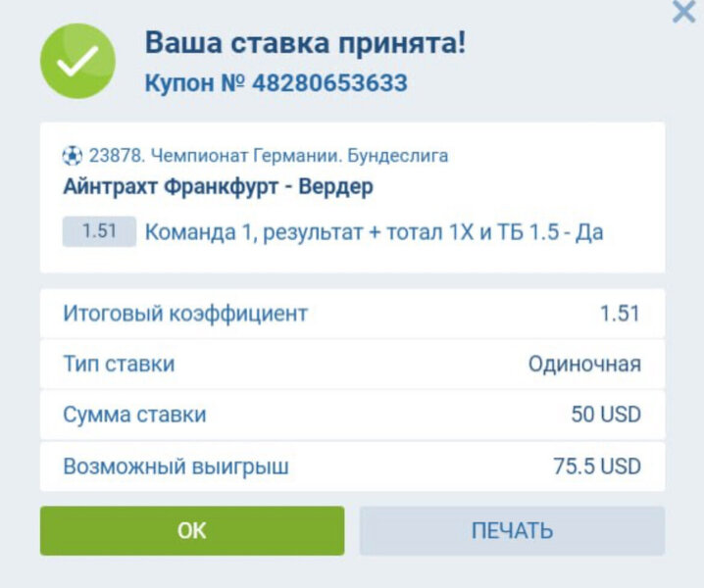Click the green checkmark success icon
The image size is (704, 588).
pos(77,61)
